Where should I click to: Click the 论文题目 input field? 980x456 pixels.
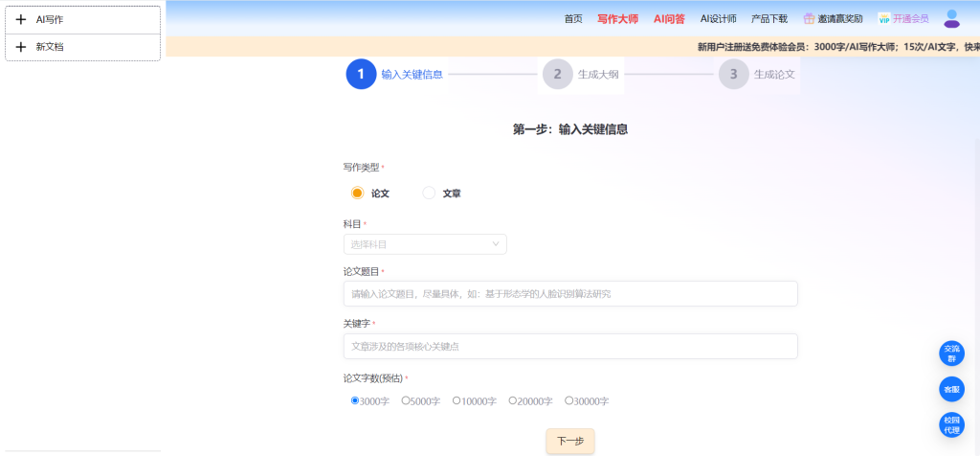tap(570, 293)
